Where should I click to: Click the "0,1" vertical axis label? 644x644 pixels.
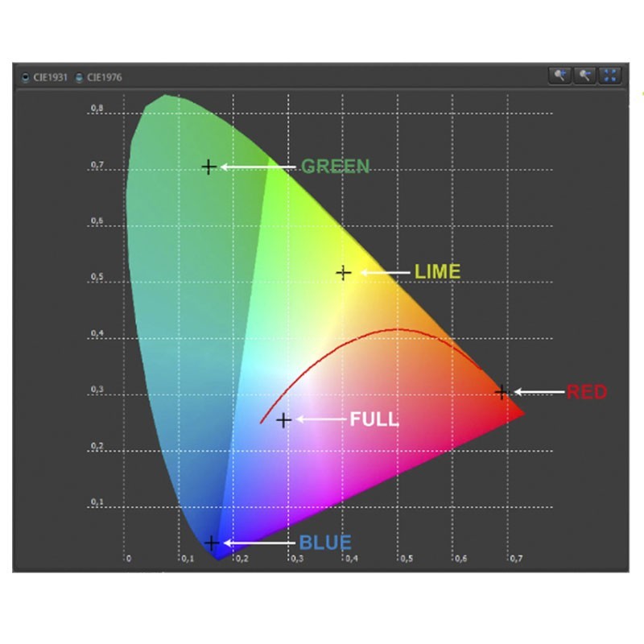pos(97,502)
